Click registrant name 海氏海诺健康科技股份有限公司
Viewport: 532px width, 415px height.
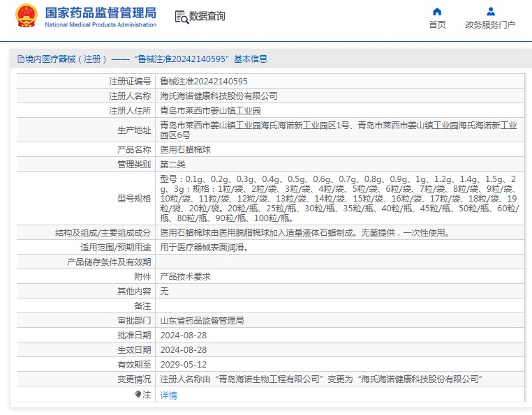pyautogui.click(x=219, y=96)
